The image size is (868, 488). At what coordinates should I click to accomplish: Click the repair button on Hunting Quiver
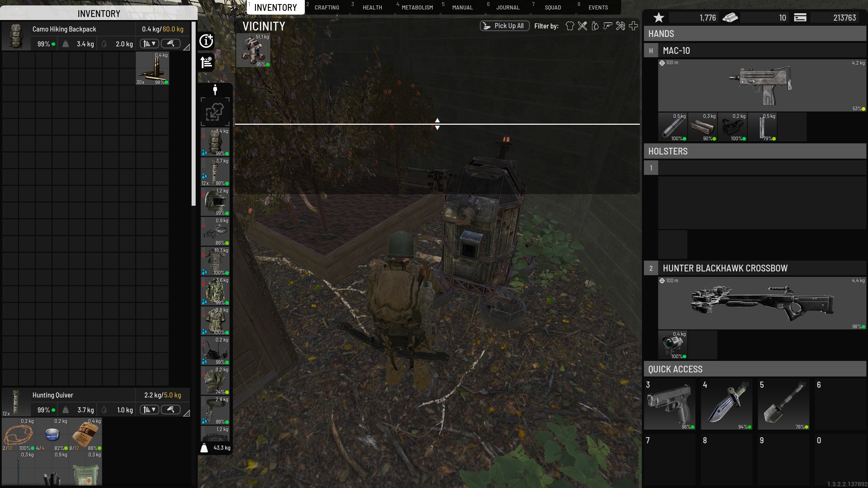point(171,410)
